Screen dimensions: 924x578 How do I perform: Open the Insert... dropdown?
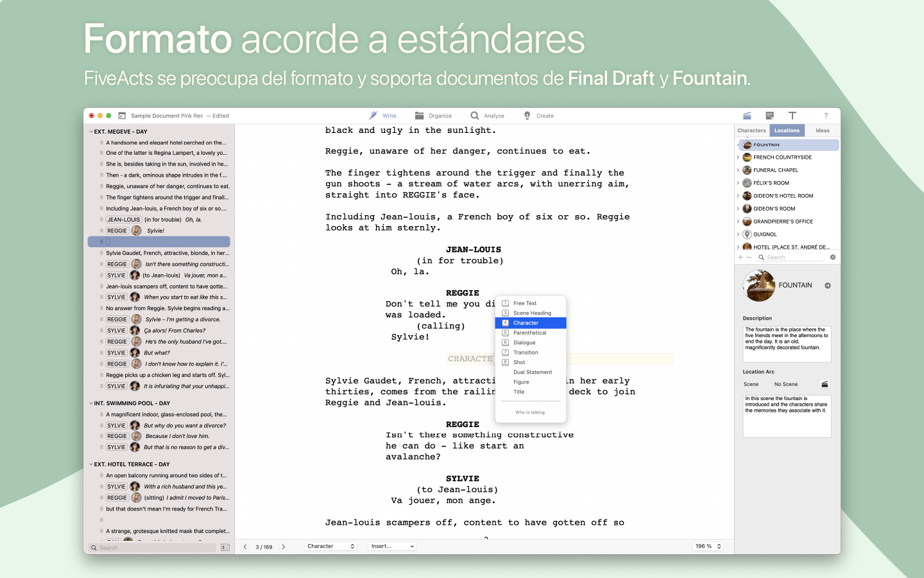click(x=392, y=547)
